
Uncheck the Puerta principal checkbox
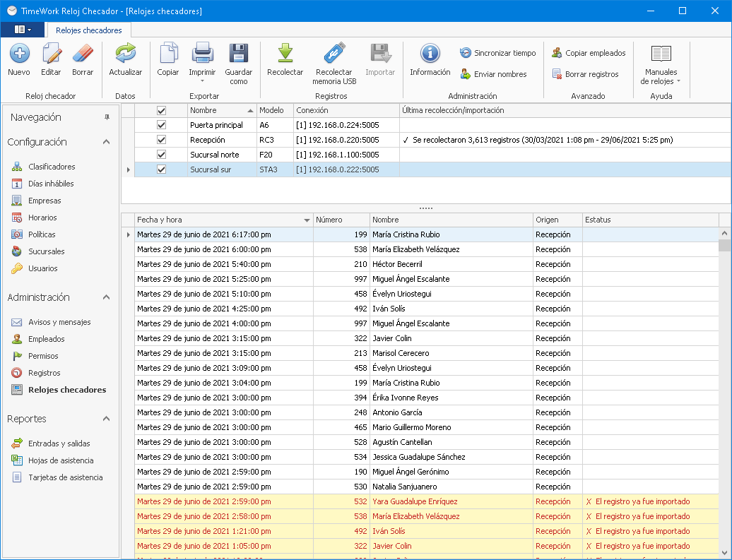(x=161, y=125)
